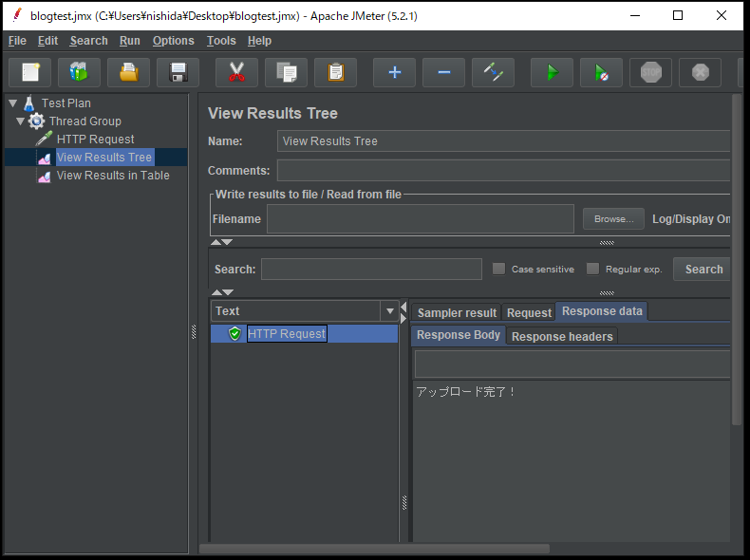Click the vertical scrollbar on right
The height and width of the screenshot is (560, 750).
[x=736, y=259]
